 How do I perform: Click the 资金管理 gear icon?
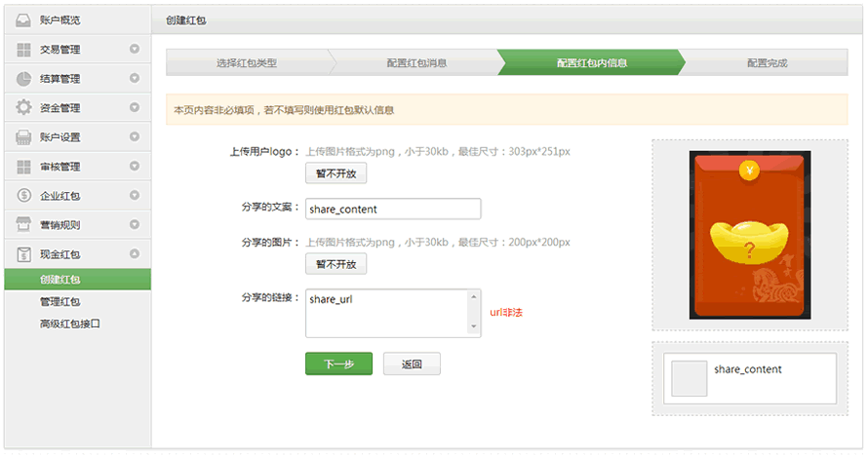pyautogui.click(x=23, y=107)
